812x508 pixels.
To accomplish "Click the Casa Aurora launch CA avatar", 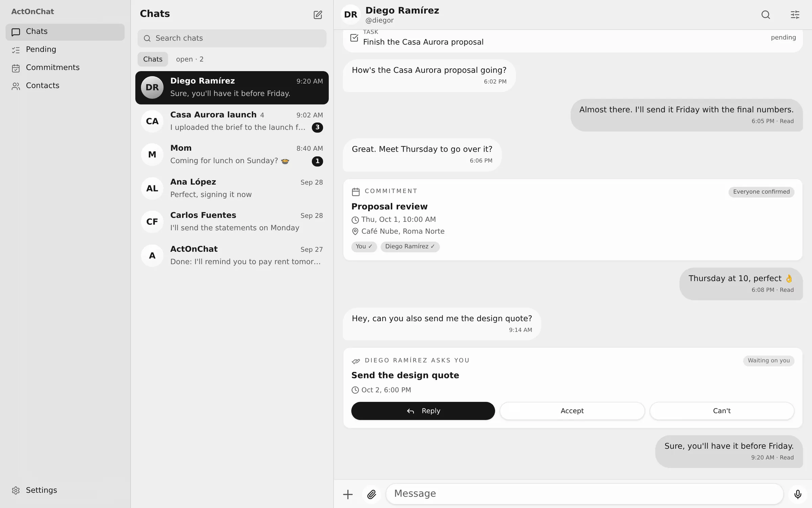I will coord(152,121).
